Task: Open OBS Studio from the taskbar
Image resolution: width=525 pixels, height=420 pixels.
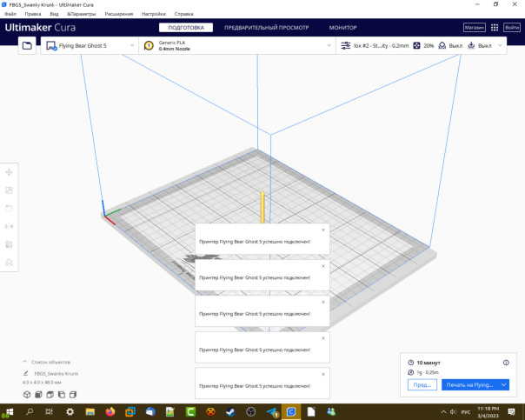Action: tap(251, 411)
